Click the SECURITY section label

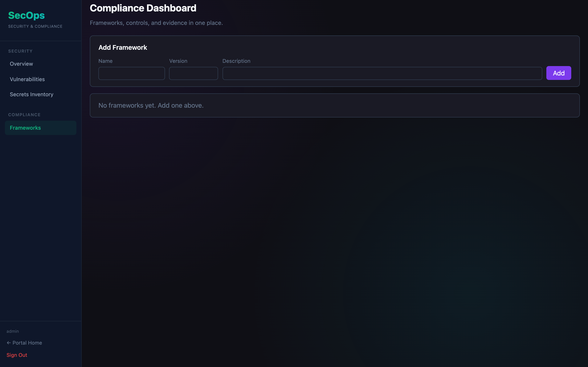coord(20,51)
